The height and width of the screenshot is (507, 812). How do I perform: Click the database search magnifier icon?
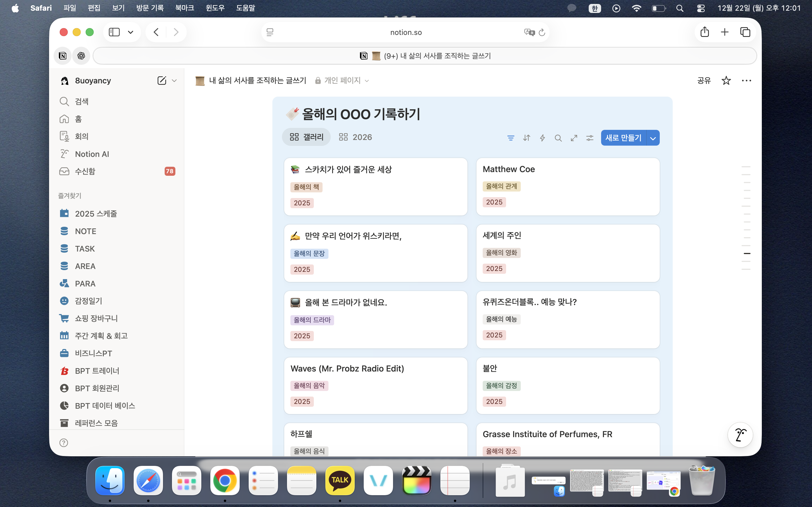(x=558, y=138)
